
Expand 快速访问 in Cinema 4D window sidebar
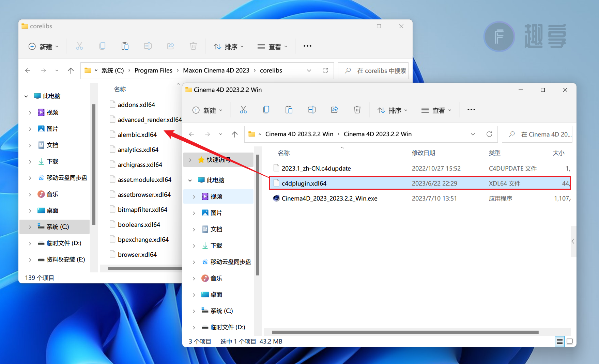tap(190, 160)
